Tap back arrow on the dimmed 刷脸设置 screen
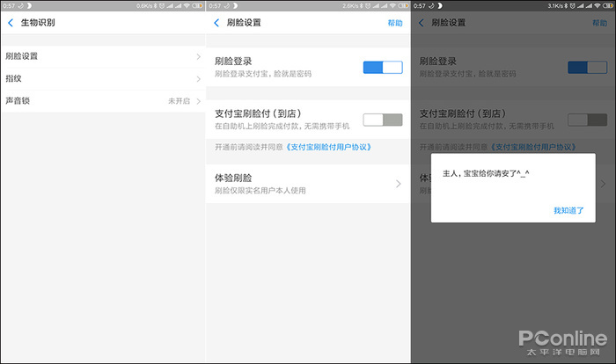The width and height of the screenshot is (616, 364). click(422, 23)
